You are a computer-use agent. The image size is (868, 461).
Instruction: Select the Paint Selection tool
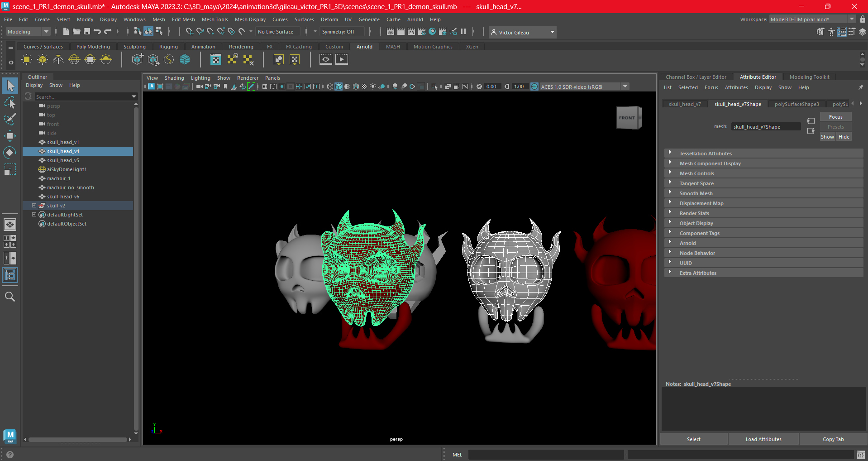pyautogui.click(x=10, y=119)
